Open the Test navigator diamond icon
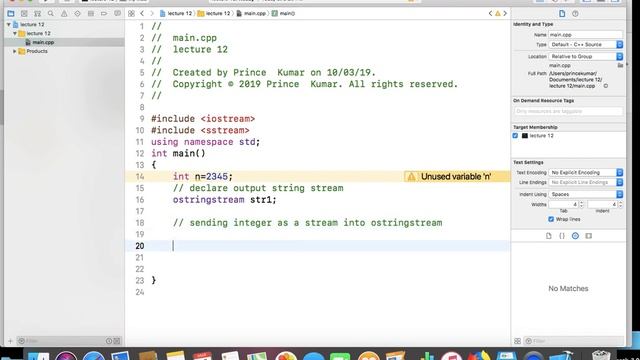The width and height of the screenshot is (640, 360). pos(78,13)
